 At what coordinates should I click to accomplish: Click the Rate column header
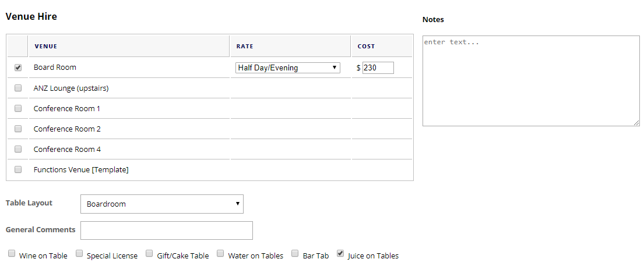(245, 46)
